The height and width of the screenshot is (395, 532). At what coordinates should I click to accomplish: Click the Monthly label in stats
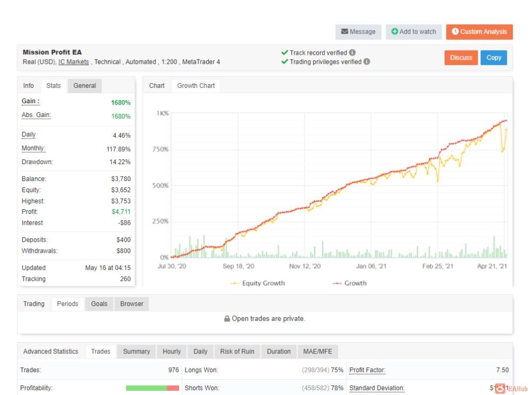click(33, 149)
